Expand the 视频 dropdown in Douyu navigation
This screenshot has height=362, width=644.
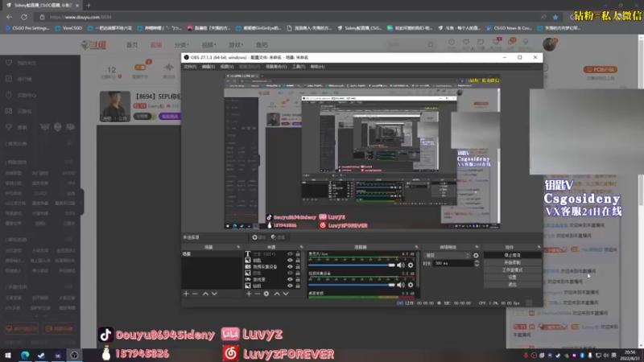coord(208,45)
